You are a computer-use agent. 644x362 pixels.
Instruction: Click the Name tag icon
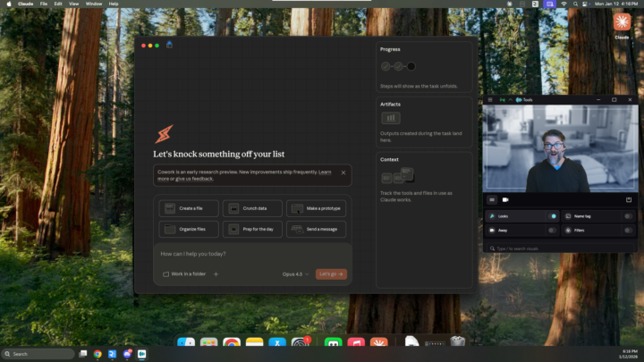(568, 216)
